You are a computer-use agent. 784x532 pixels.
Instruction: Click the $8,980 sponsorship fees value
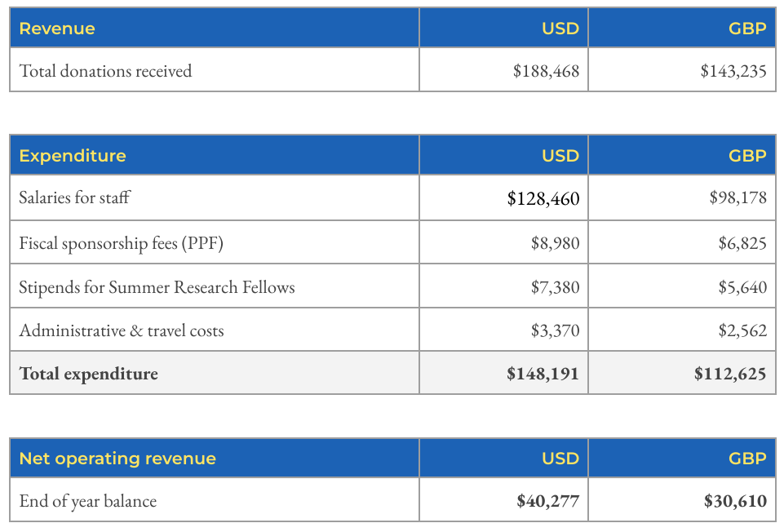point(555,243)
